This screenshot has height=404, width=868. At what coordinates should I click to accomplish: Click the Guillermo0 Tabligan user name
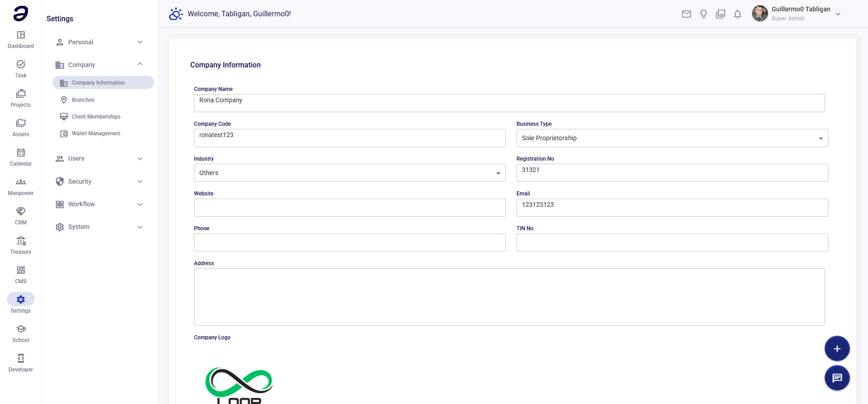801,9
